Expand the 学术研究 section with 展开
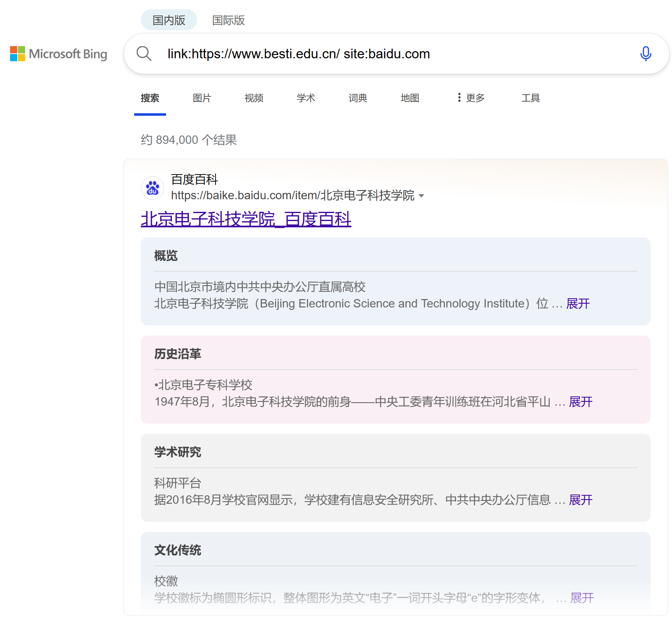Viewport: 672px width, 617px height. point(581,500)
